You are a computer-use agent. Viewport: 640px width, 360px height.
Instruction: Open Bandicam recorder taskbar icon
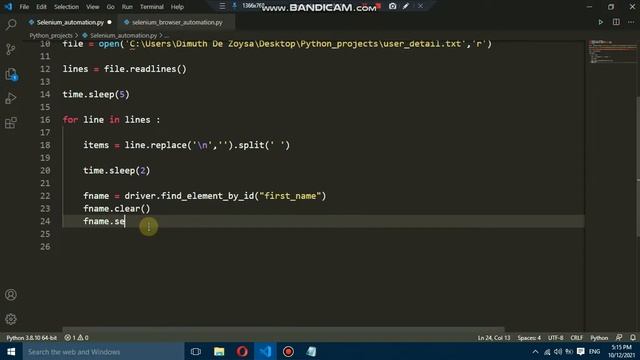[288, 351]
